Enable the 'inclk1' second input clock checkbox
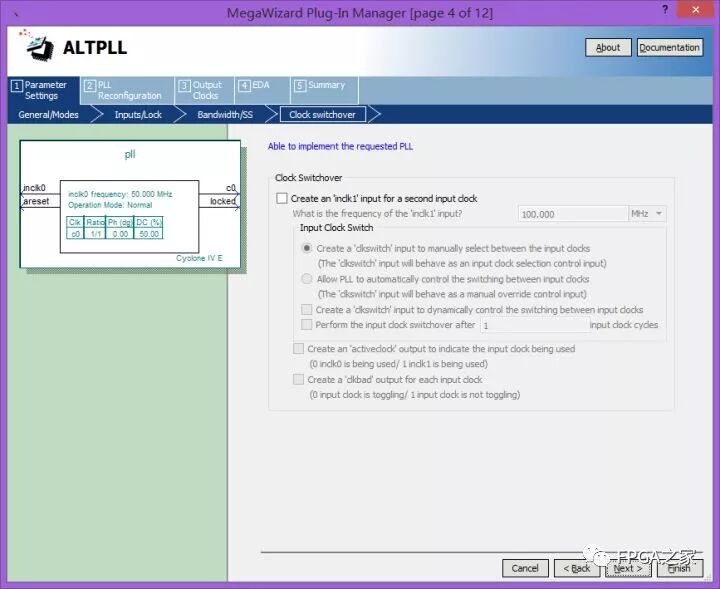The width and height of the screenshot is (720, 589). tap(282, 199)
